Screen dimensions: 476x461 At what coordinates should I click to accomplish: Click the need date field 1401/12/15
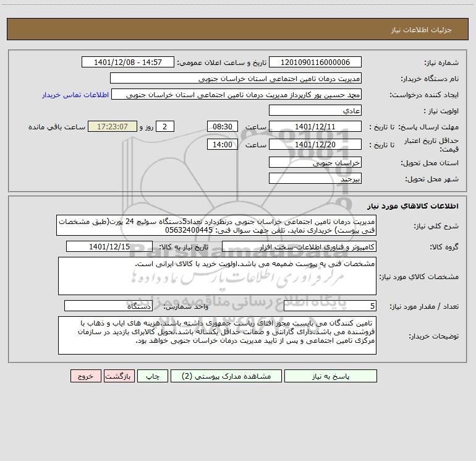pyautogui.click(x=109, y=246)
